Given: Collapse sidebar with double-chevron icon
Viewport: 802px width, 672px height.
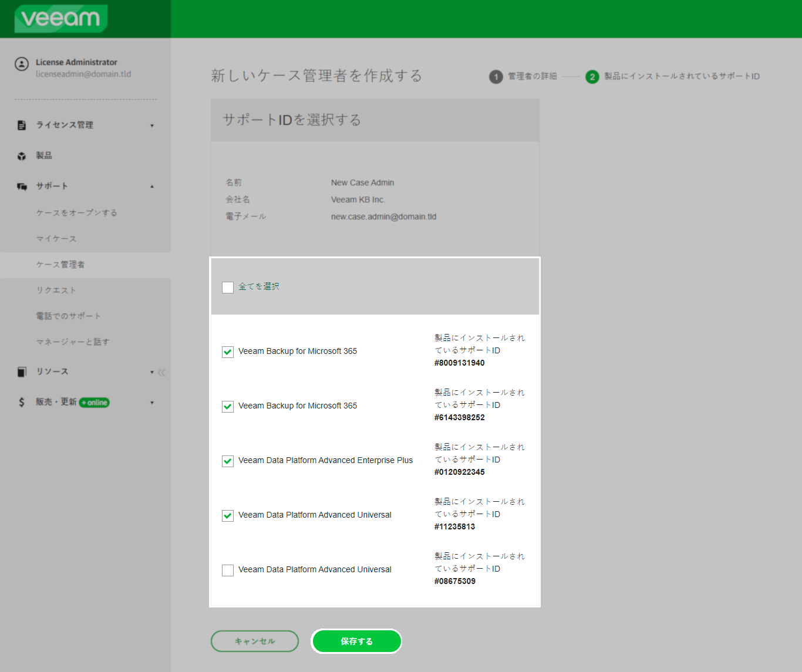Looking at the screenshot, I should (161, 372).
